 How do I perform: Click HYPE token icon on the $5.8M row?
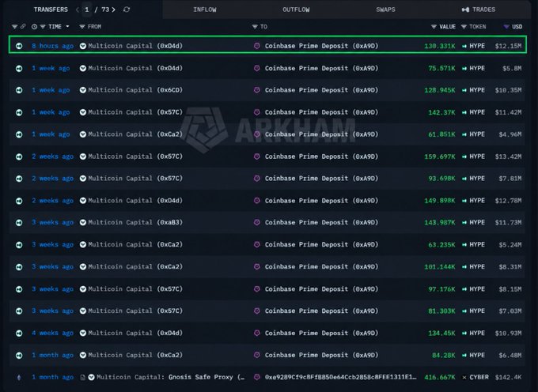pos(464,68)
